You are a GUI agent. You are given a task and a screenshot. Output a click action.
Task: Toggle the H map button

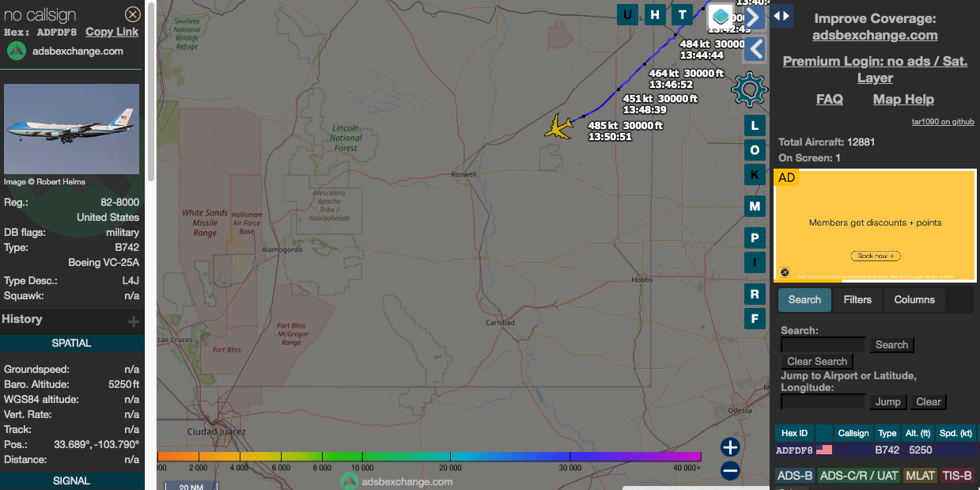click(x=654, y=14)
